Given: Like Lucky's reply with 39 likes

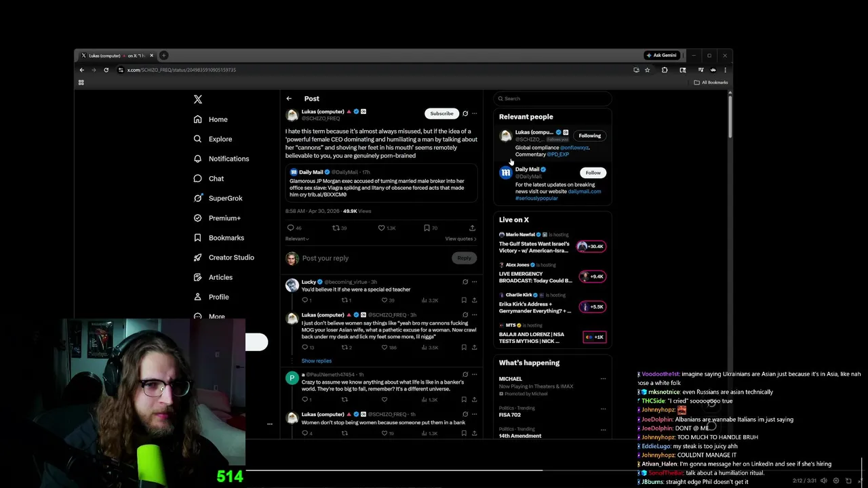Looking at the screenshot, I should click(384, 300).
